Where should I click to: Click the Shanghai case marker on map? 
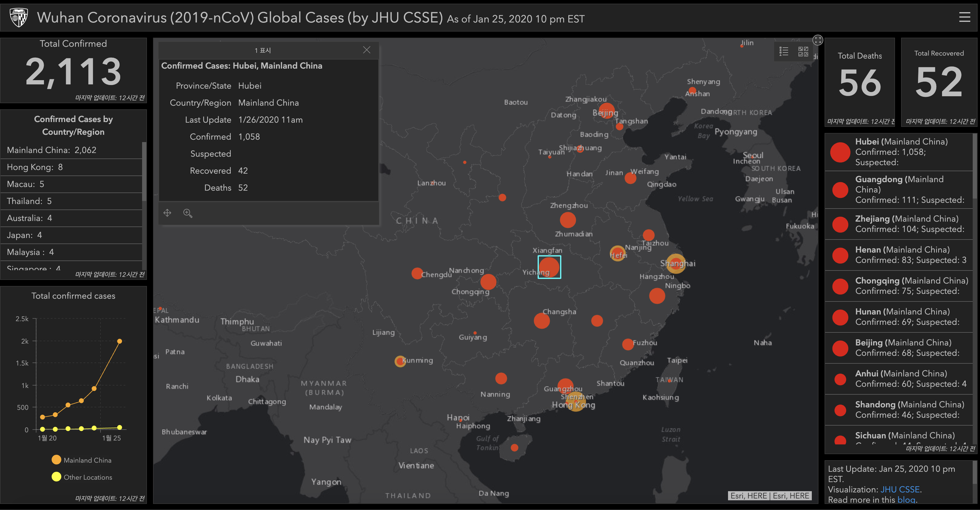[676, 263]
